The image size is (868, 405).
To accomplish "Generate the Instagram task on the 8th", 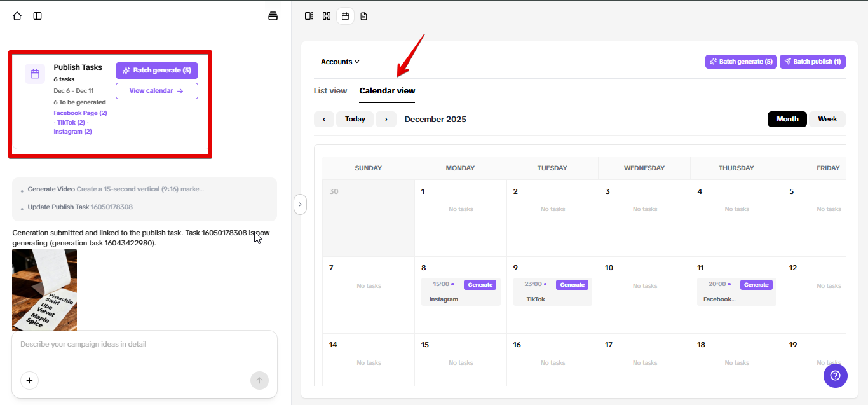I will click(x=480, y=285).
